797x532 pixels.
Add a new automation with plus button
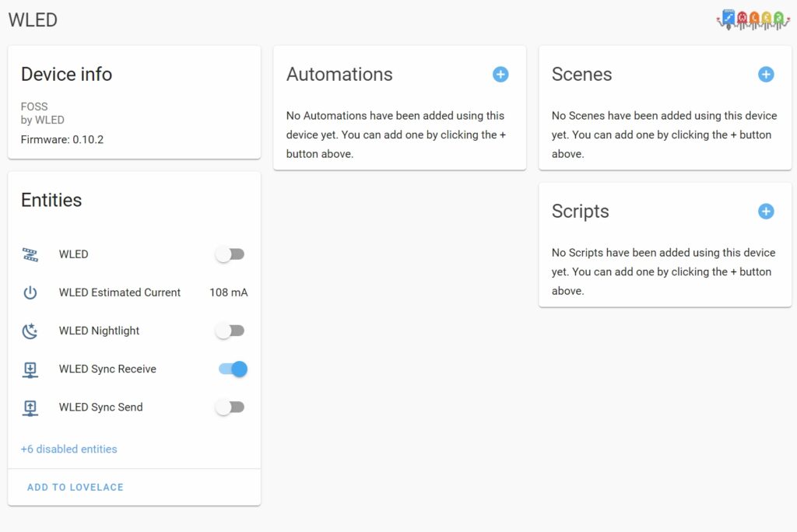click(500, 74)
